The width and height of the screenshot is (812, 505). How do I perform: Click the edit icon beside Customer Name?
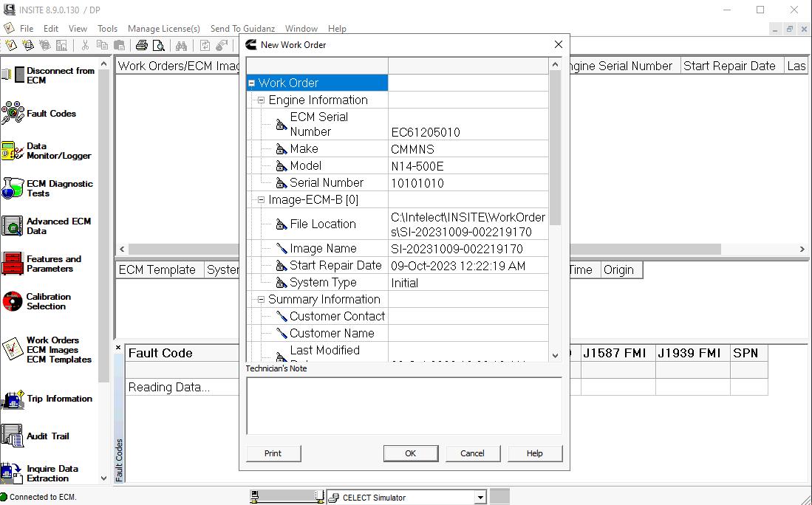[282, 333]
